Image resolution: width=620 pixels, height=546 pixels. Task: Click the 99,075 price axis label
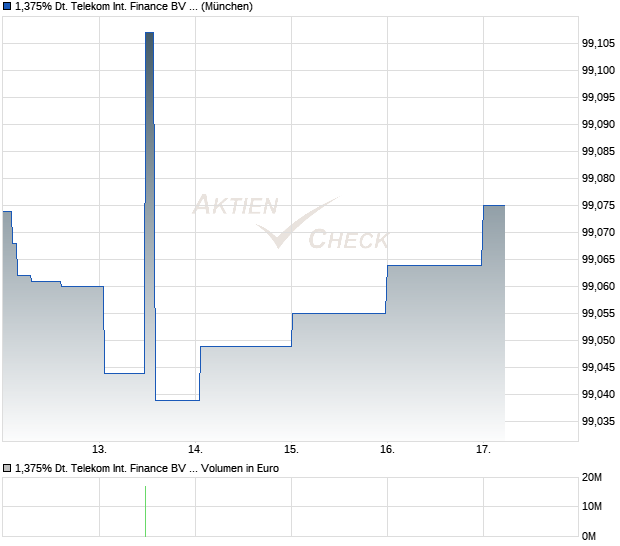[x=598, y=206]
